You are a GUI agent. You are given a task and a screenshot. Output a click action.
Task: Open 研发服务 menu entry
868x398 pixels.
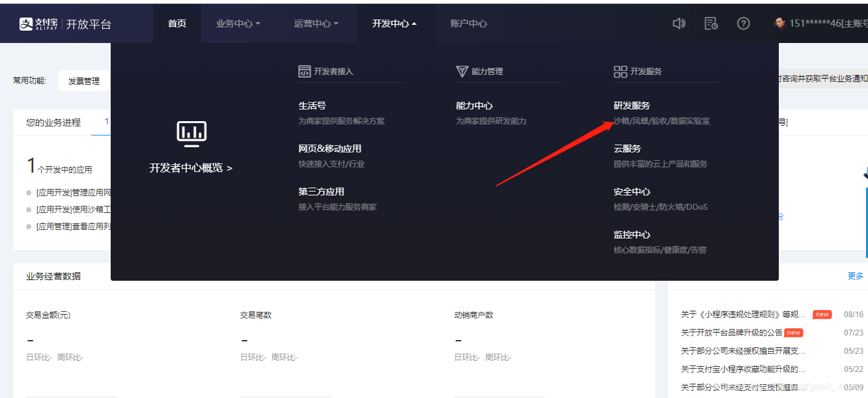[632, 106]
